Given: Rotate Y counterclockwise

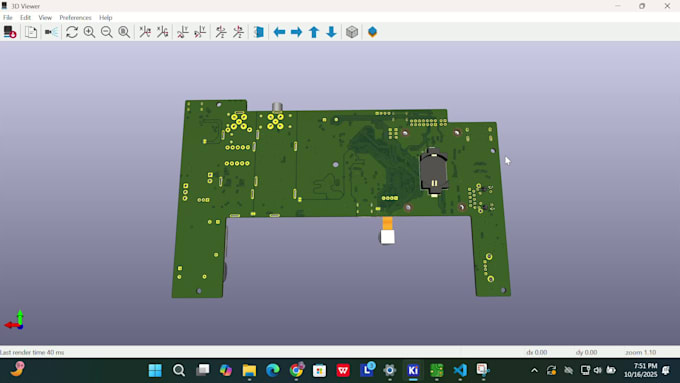Looking at the screenshot, I should point(200,32).
